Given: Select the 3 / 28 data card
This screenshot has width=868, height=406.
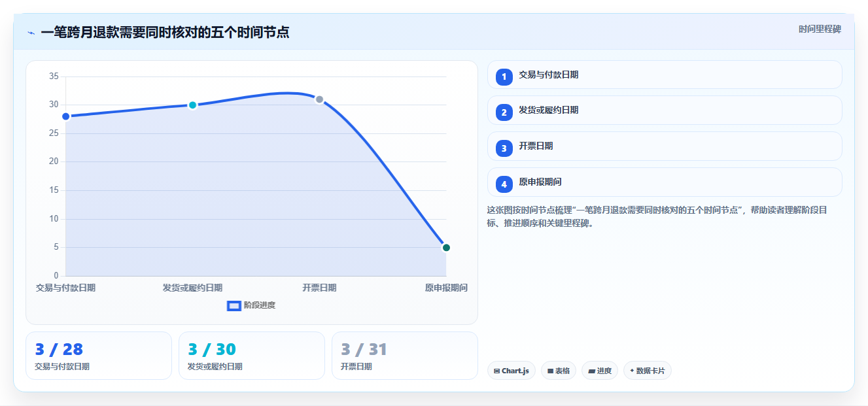Looking at the screenshot, I should tap(99, 356).
